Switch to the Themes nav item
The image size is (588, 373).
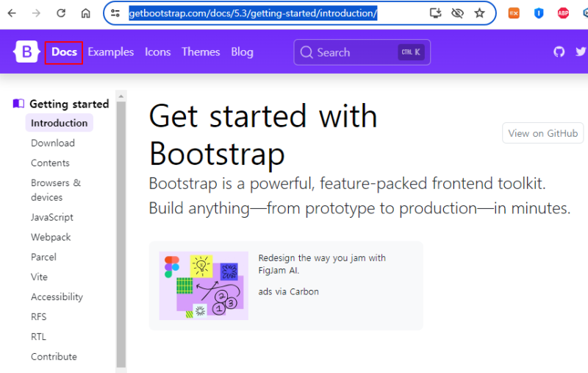(x=201, y=51)
